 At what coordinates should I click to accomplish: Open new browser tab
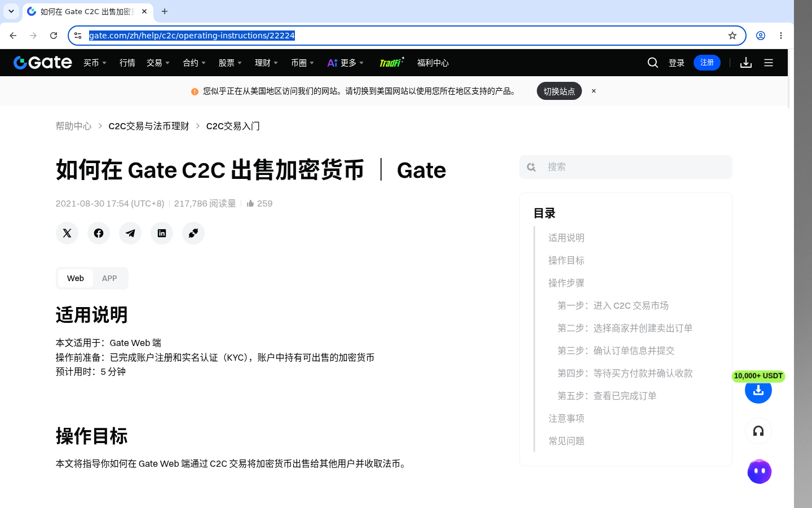[x=165, y=11]
